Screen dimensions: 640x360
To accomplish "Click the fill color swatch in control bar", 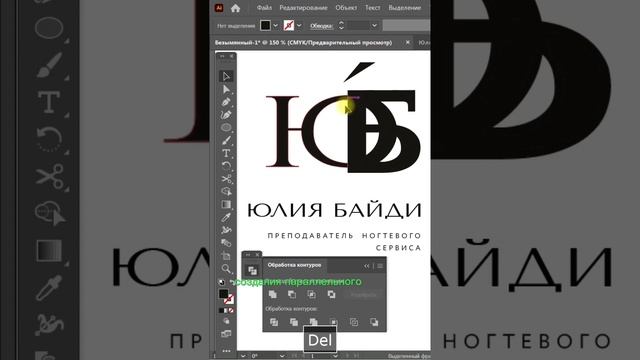I will click(265, 25).
